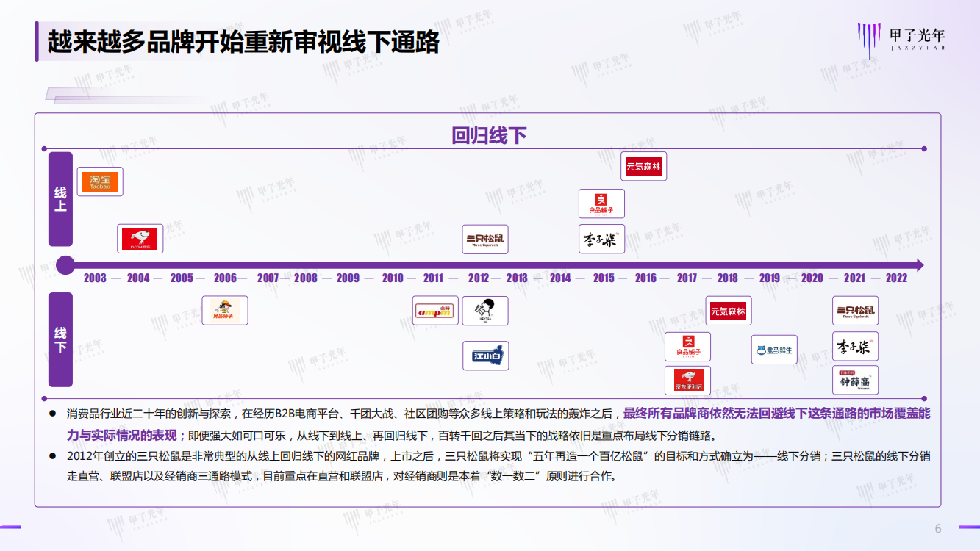
Task: Click the red JD.com logo
Action: pos(140,239)
